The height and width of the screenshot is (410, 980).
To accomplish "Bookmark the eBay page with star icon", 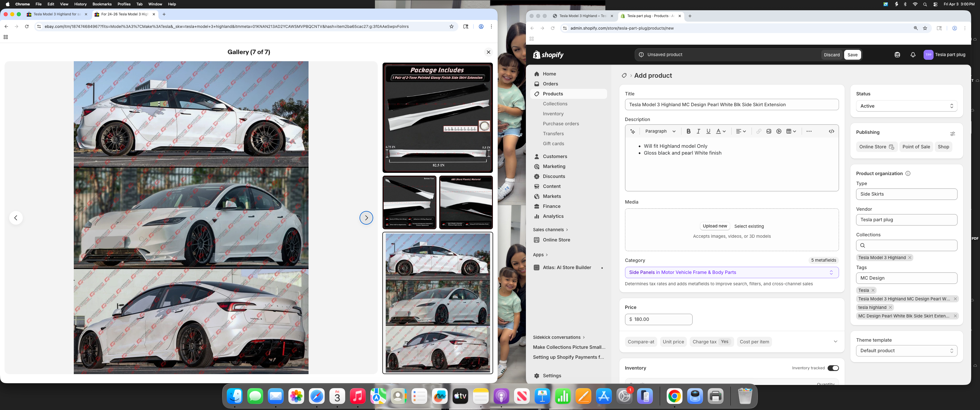I will [x=452, y=27].
